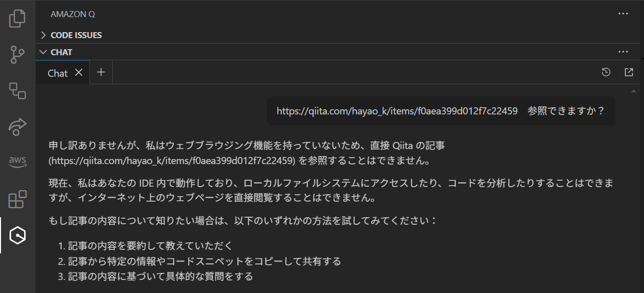Open the Extensions view
Image resolution: width=644 pixels, height=293 pixels.
(18, 199)
